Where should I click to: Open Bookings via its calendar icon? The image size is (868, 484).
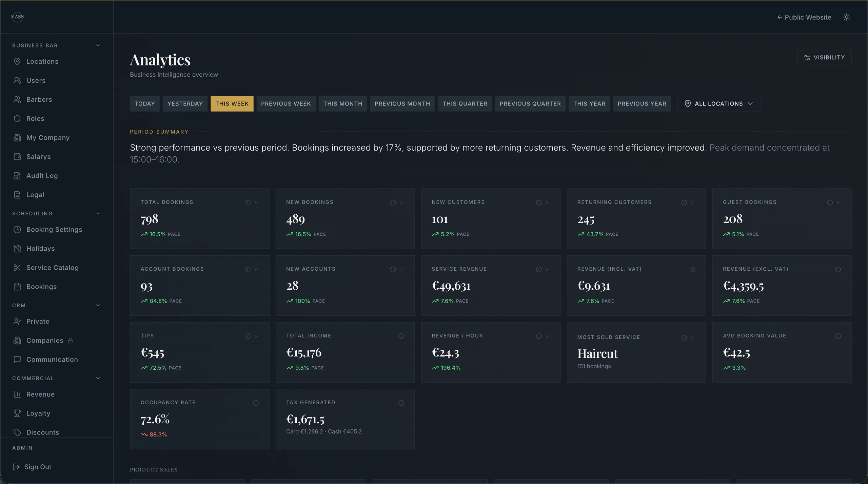[17, 287]
